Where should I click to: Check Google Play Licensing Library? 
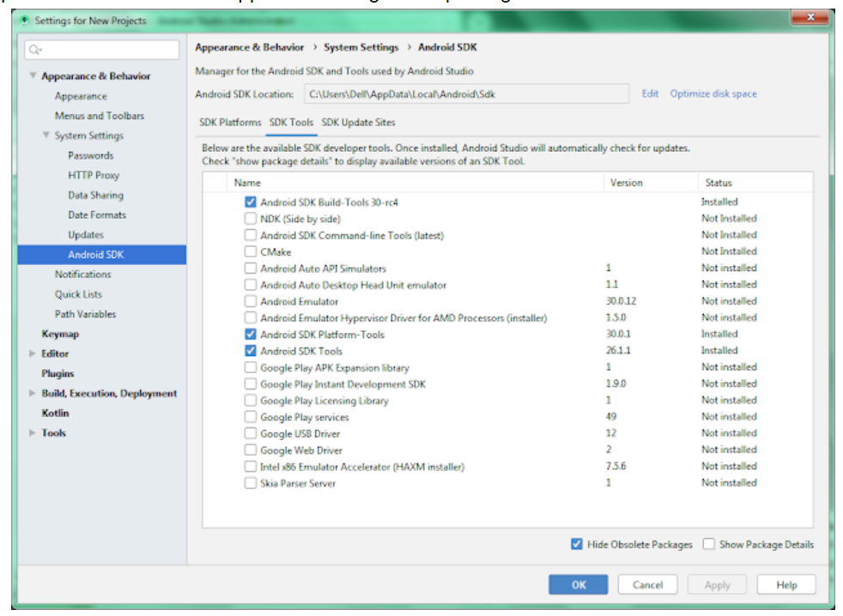(250, 401)
